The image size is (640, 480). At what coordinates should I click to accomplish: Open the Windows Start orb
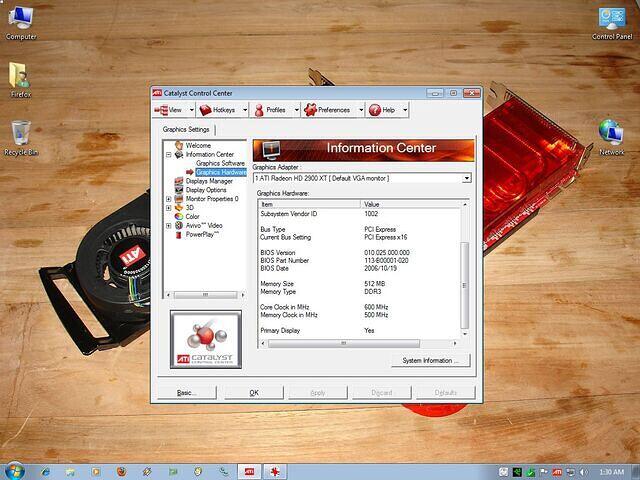pos(15,471)
